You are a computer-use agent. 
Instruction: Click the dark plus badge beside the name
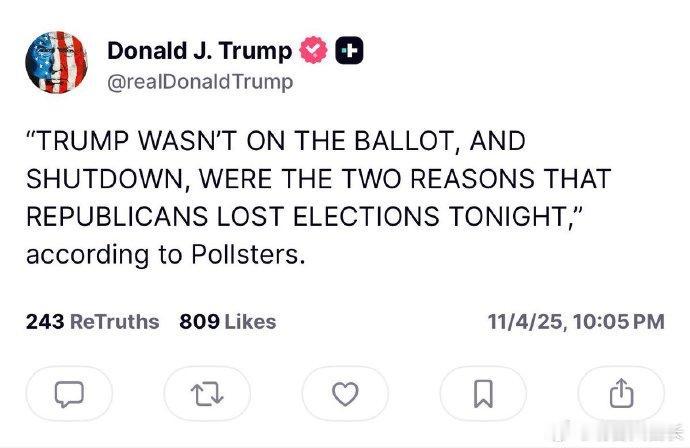coord(347,50)
